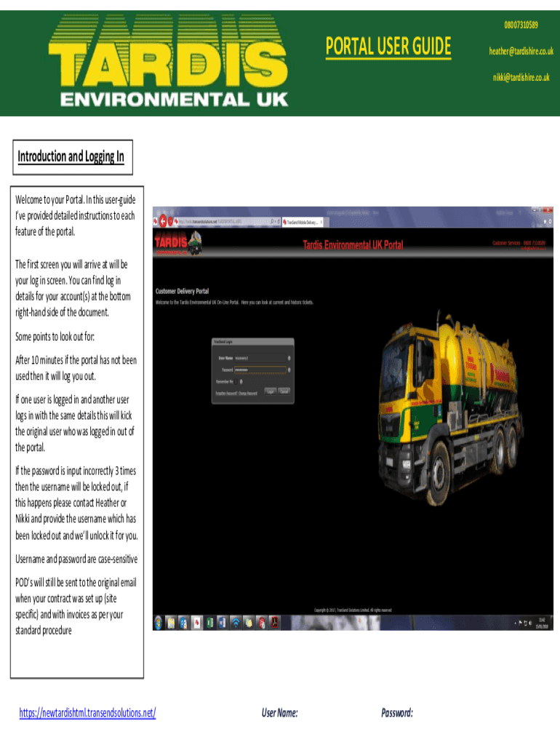Click the Login button
560x745 pixels.
click(x=271, y=392)
